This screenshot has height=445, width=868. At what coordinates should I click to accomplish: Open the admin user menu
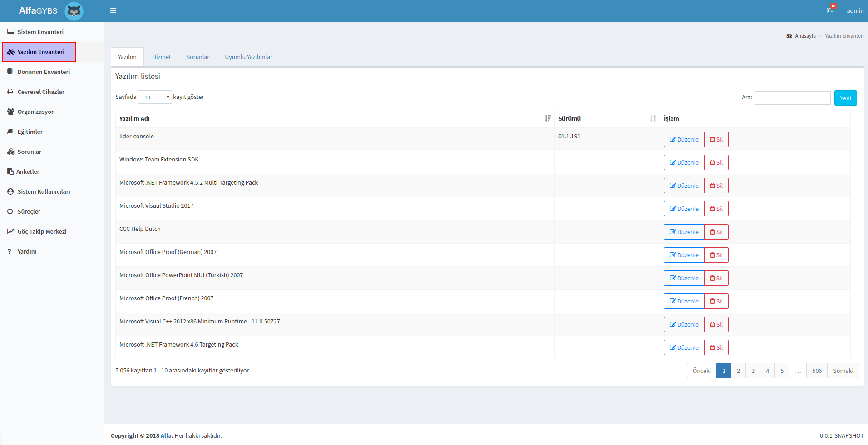[855, 10]
